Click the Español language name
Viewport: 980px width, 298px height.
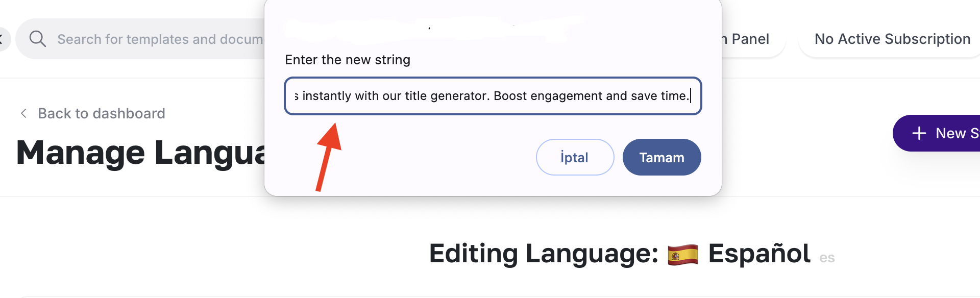(x=759, y=254)
